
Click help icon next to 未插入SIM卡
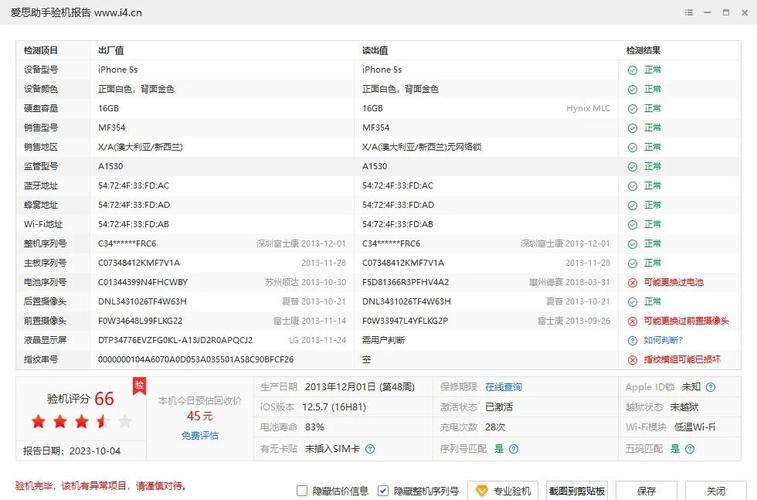[x=370, y=449]
